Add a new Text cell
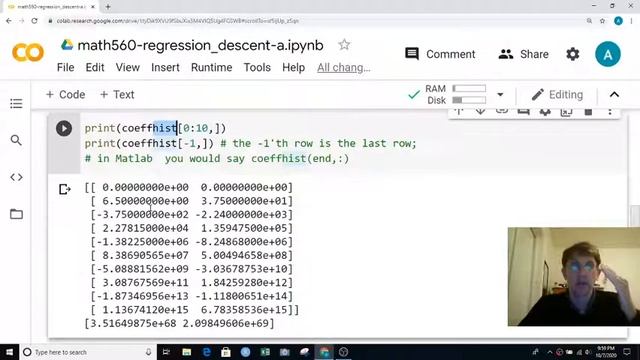Viewport: 640px width, 360px height. 117,95
